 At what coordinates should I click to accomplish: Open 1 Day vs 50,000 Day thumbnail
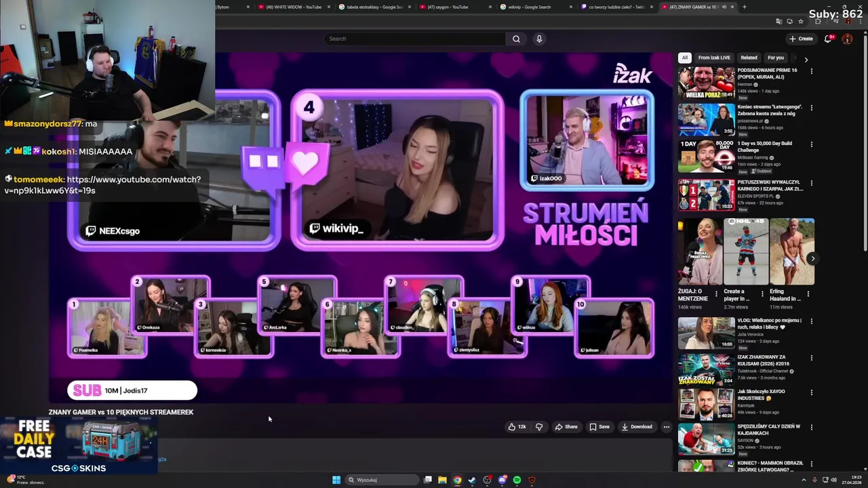tap(706, 156)
